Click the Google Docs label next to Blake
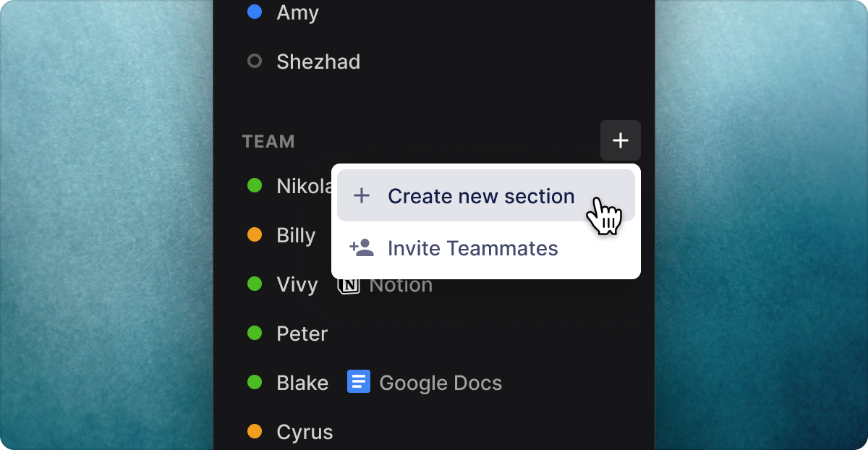Image resolution: width=868 pixels, height=450 pixels. 441,383
